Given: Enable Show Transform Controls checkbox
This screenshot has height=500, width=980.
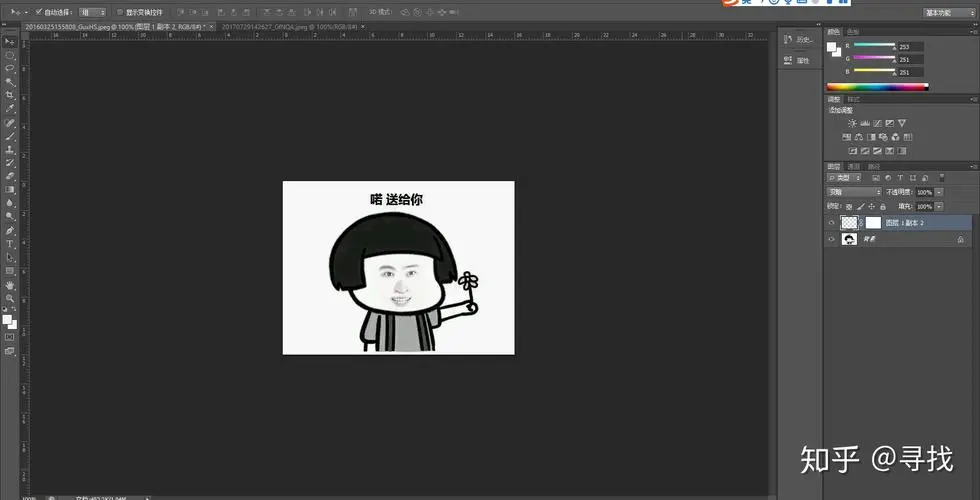Looking at the screenshot, I should pyautogui.click(x=120, y=12).
